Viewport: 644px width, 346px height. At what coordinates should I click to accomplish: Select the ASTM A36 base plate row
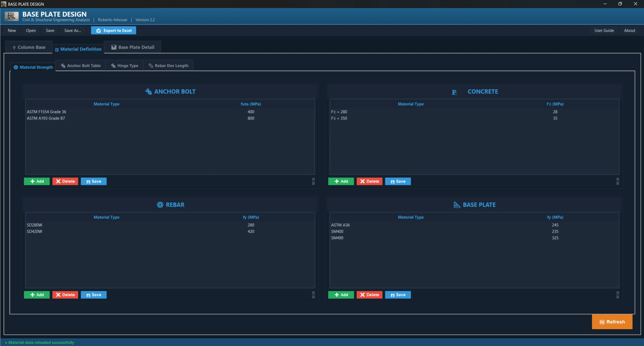pos(474,225)
